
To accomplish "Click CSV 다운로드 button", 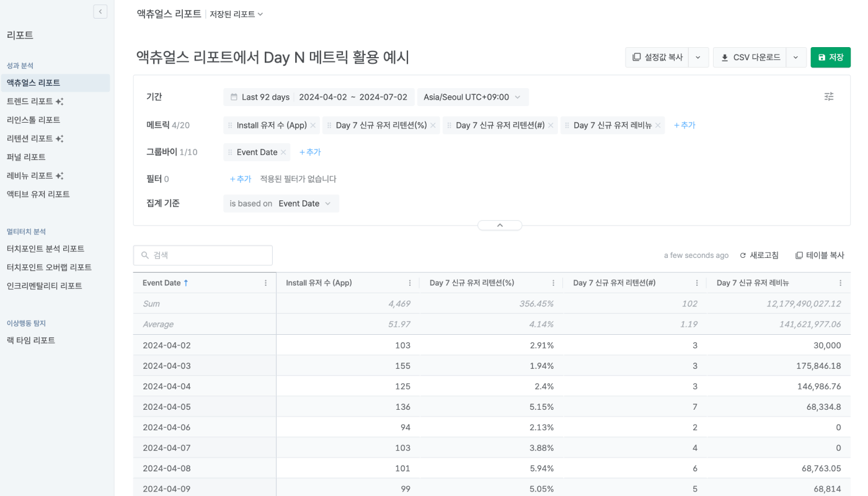I will pyautogui.click(x=750, y=57).
